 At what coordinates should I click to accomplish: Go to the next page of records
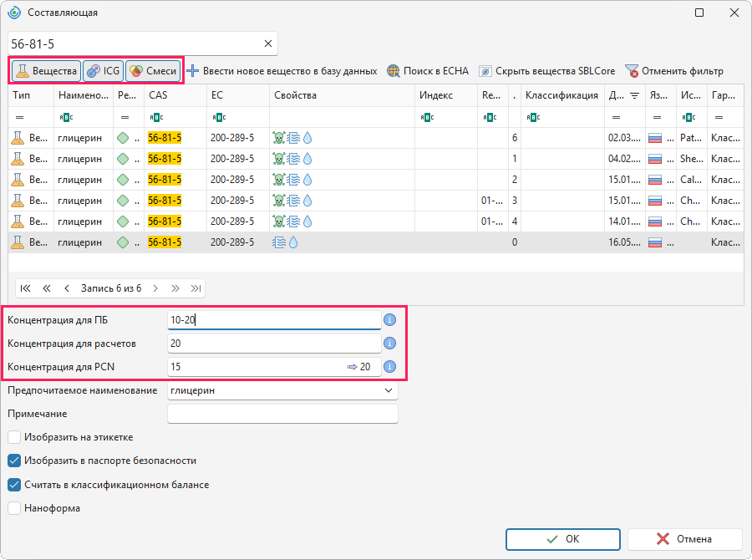pos(175,288)
